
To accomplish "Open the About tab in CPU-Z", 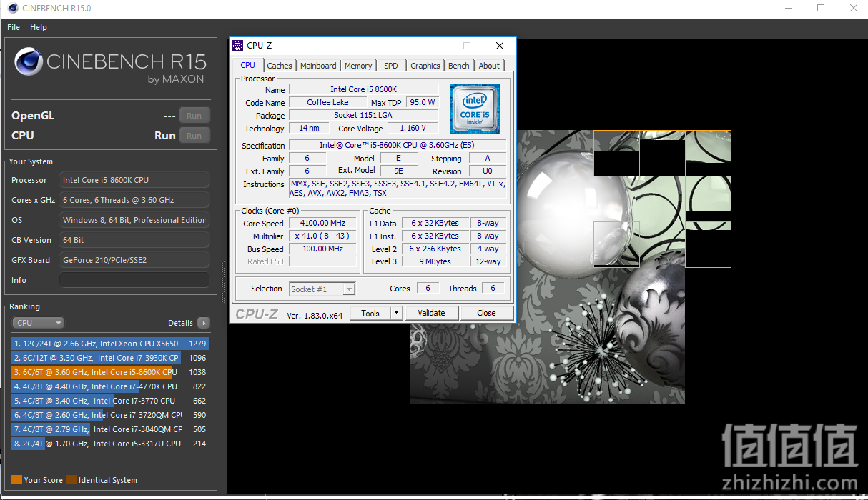I will click(x=489, y=66).
